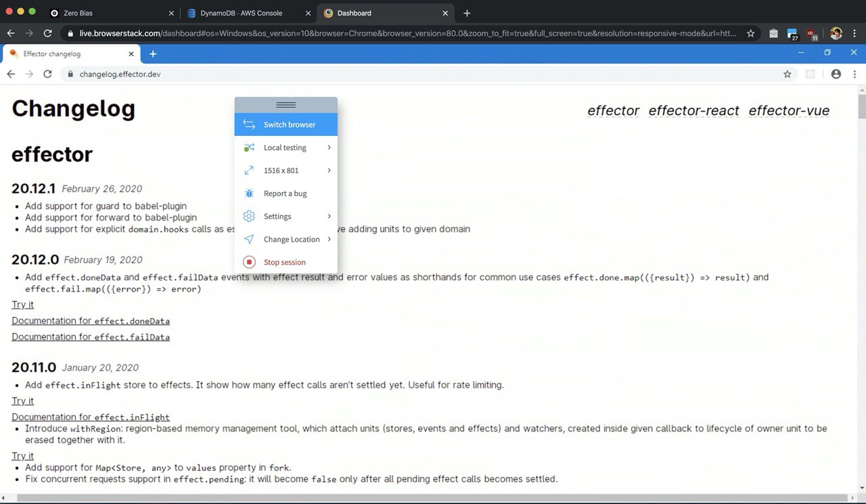Open the remote browser profile avatar
The image size is (866, 504).
point(836,74)
